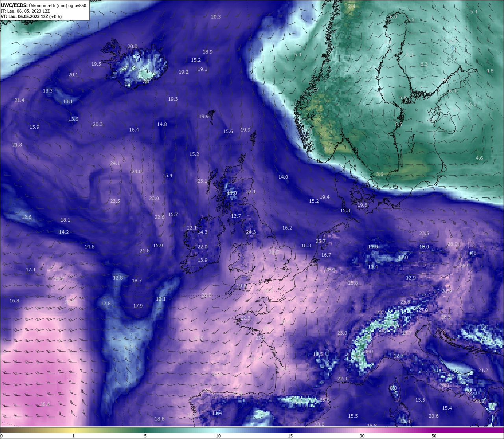504x439 pixels.
Task: Click the 15.7 value label
Action: point(173,214)
